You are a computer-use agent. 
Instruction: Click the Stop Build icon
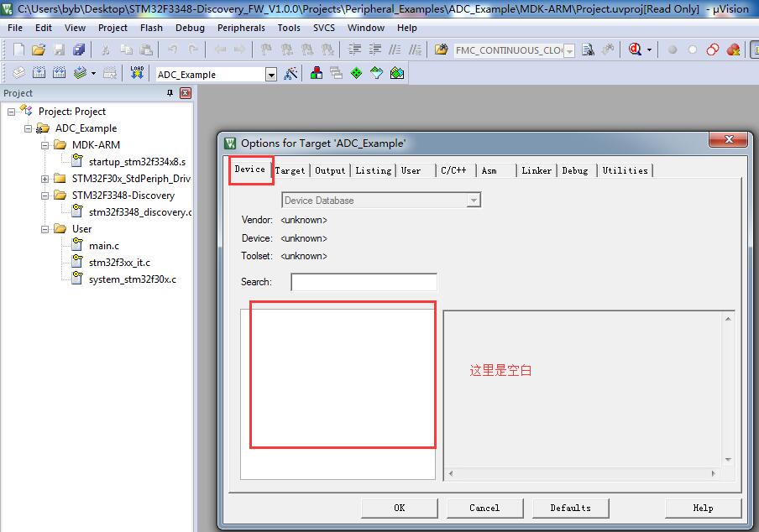[110, 74]
